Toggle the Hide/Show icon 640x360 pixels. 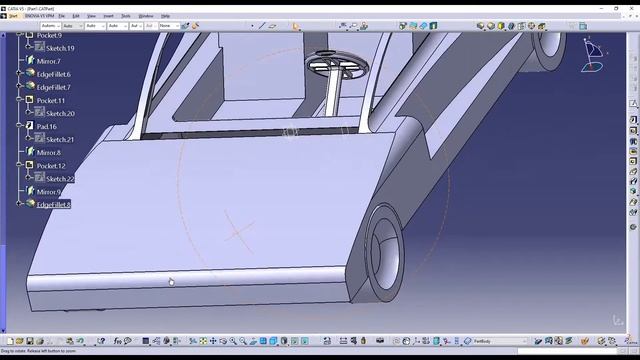coord(295,341)
